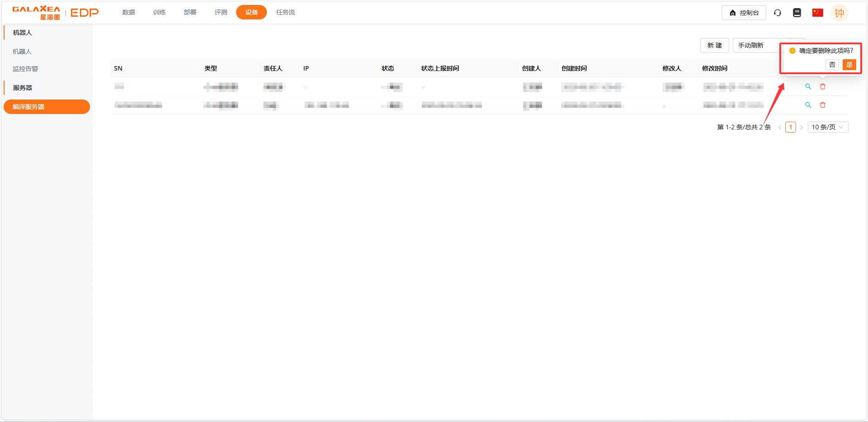Image resolution: width=868 pixels, height=422 pixels.
Task: Confirm deletion with the 是 button
Action: click(849, 65)
